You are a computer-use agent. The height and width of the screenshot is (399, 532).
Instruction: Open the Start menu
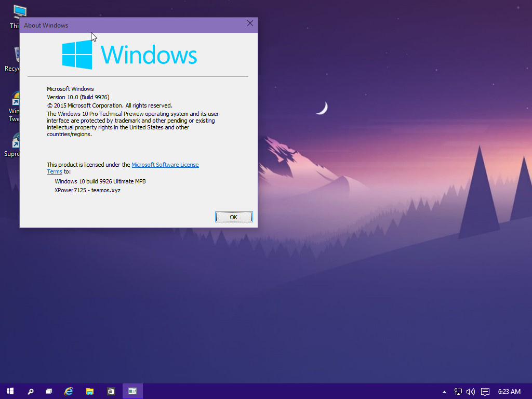[10, 391]
